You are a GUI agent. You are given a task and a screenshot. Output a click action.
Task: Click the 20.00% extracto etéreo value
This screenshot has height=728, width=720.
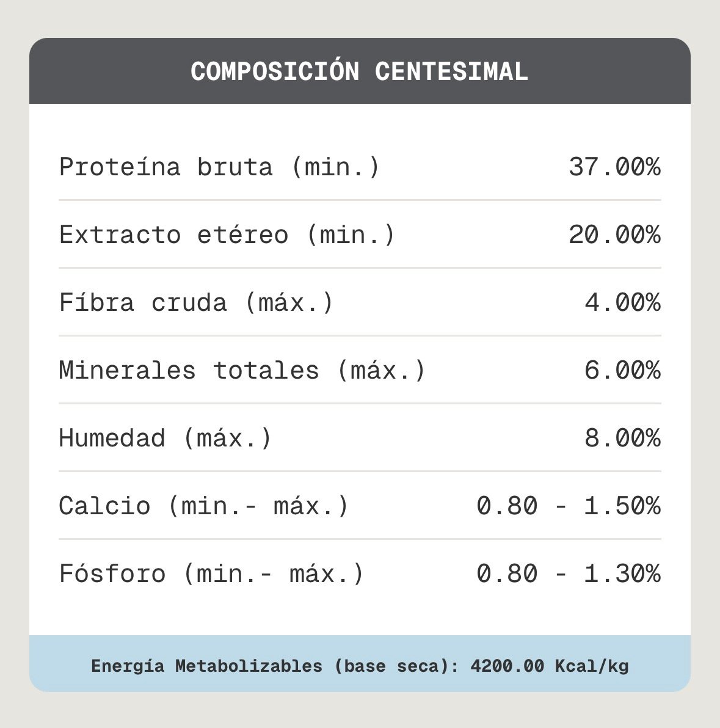tap(614, 235)
